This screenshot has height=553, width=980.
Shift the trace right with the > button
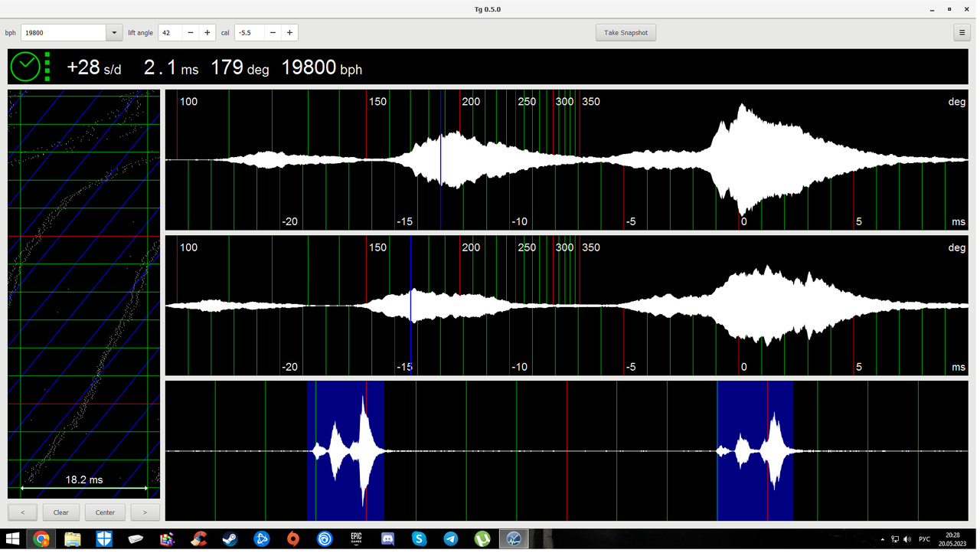pos(145,512)
